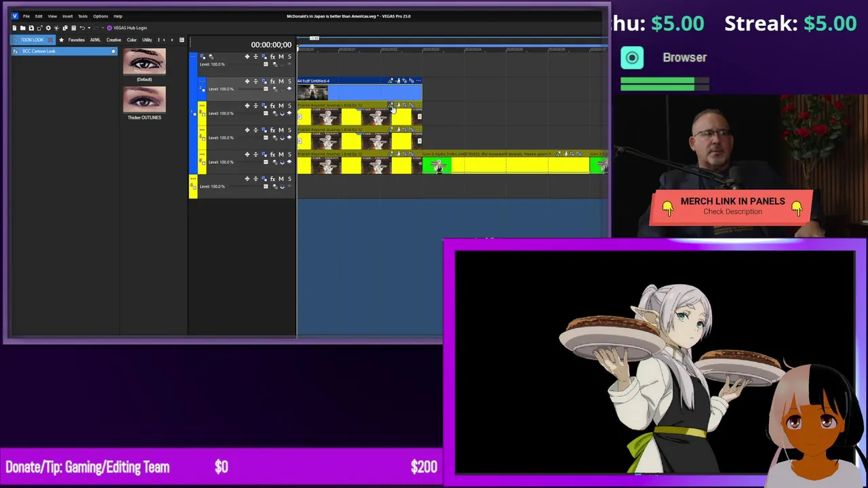Switch to the AI/ML FX tab
The image size is (868, 488).
point(96,40)
